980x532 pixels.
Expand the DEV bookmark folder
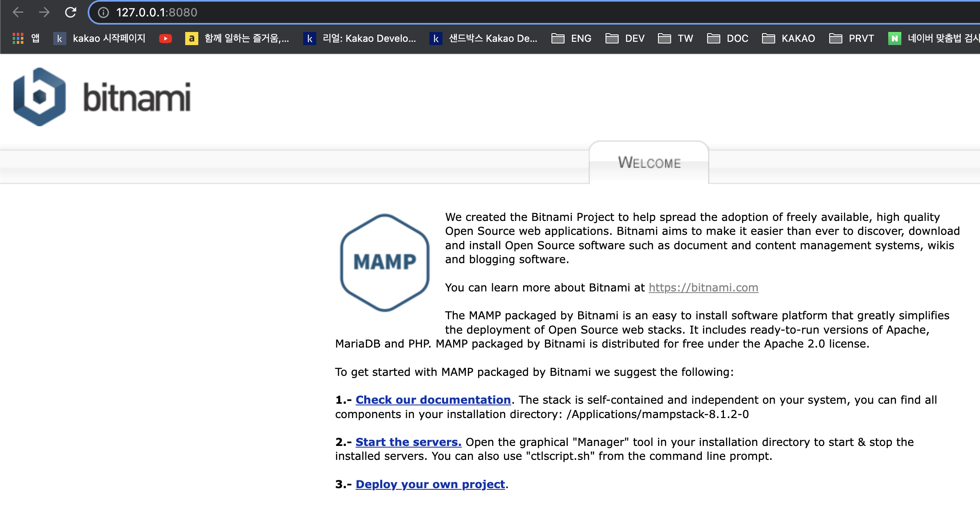(625, 39)
